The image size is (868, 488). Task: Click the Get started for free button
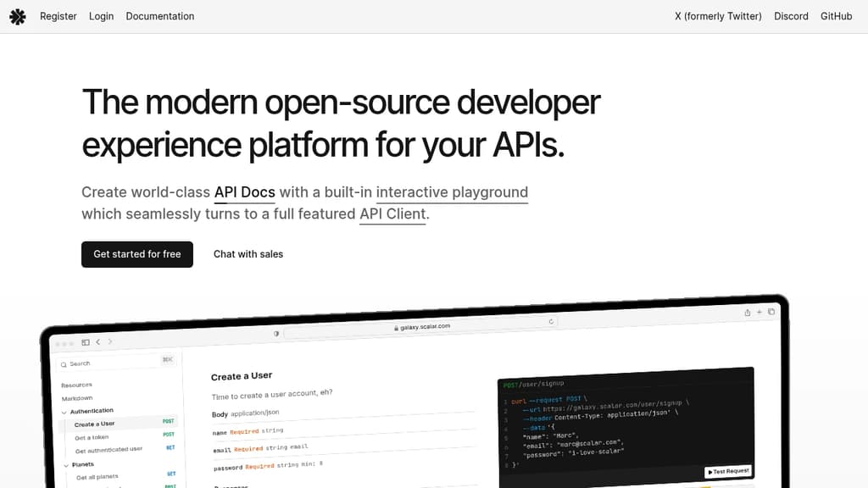click(x=136, y=254)
